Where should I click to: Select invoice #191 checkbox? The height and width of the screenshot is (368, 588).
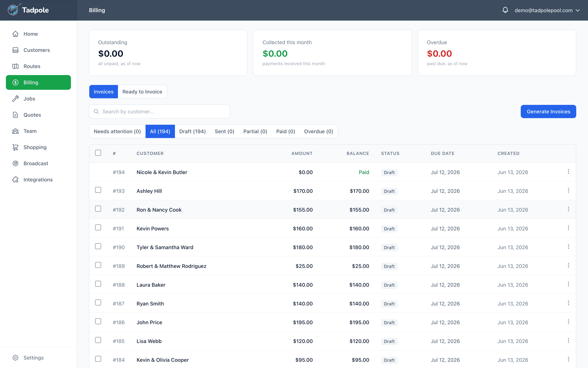[98, 227]
